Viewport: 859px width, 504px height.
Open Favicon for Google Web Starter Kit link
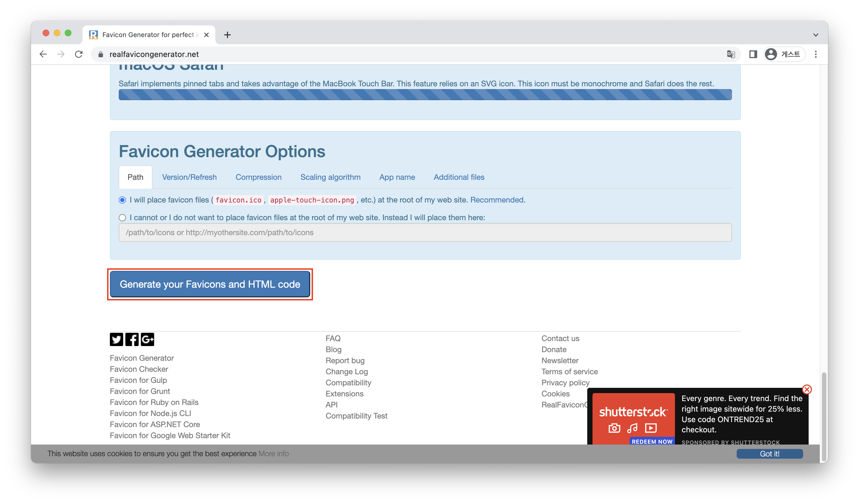click(170, 435)
